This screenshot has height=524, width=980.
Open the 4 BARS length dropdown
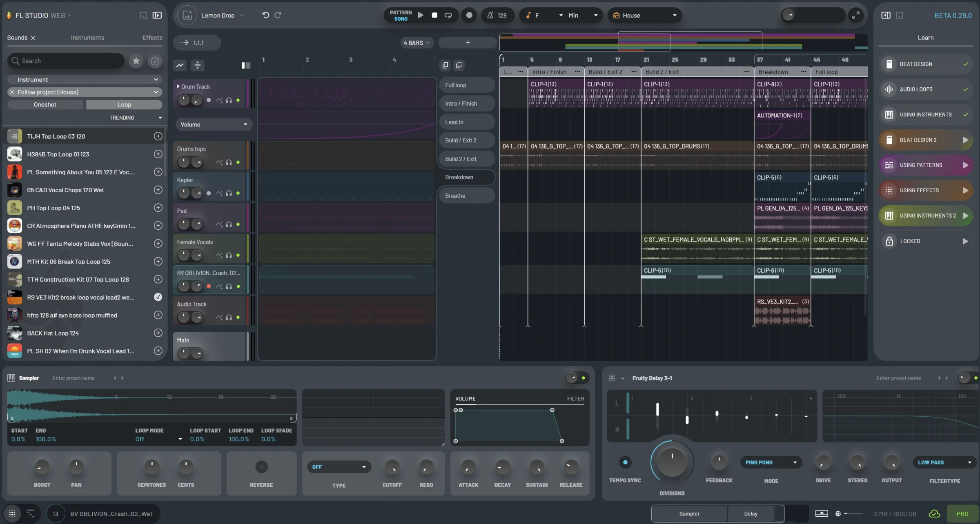pos(416,42)
